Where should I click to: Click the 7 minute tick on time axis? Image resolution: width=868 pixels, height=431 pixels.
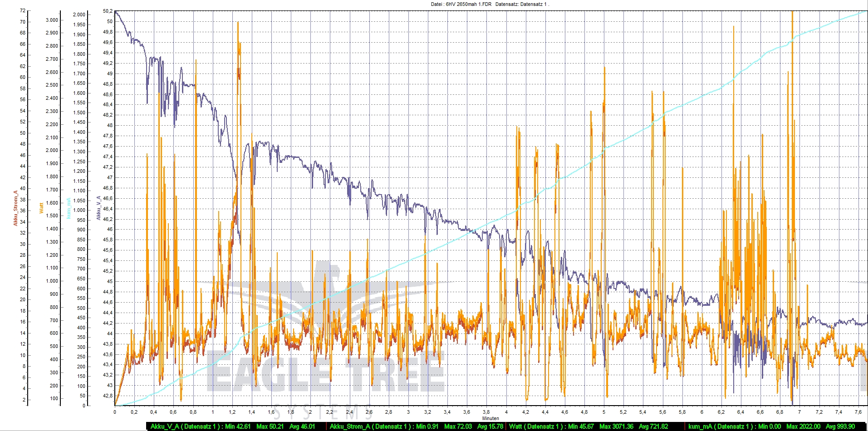pyautogui.click(x=799, y=412)
